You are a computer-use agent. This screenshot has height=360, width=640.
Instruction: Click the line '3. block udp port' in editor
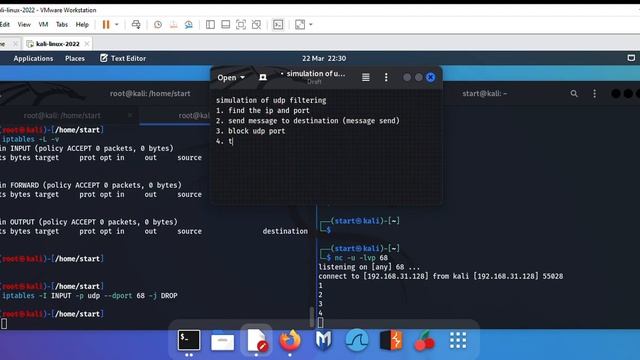tap(251, 131)
